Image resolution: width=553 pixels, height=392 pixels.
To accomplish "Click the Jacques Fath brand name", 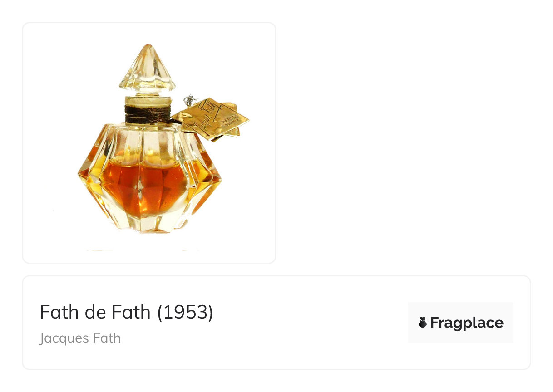I will pos(80,338).
